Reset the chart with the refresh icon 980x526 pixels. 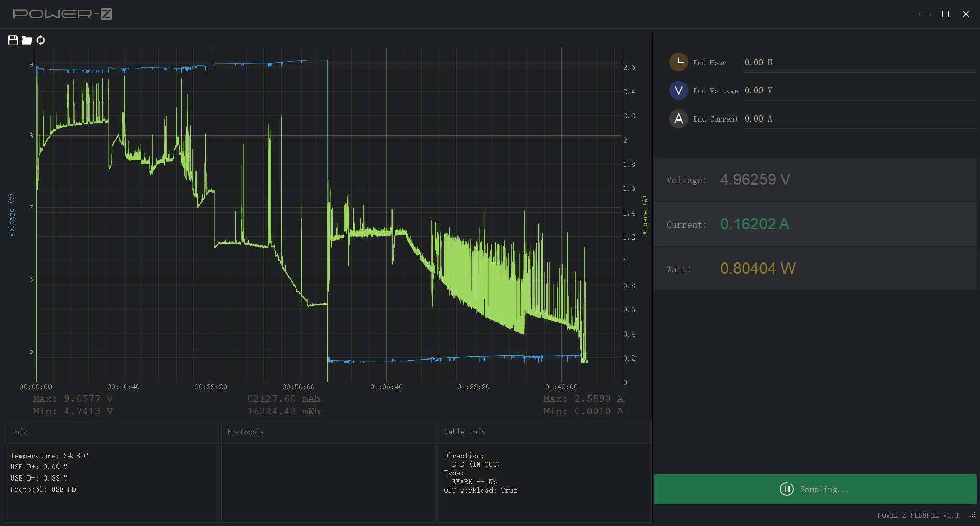tap(41, 40)
